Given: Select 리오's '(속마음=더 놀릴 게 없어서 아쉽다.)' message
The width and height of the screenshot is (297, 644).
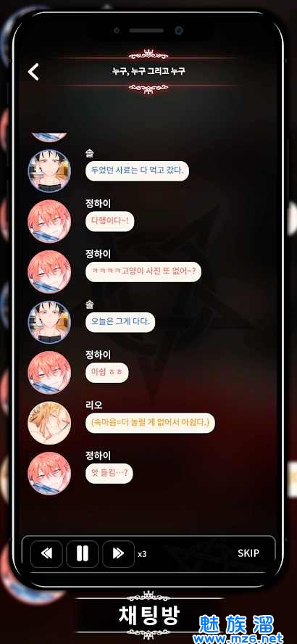Looking at the screenshot, I should coord(150,423).
